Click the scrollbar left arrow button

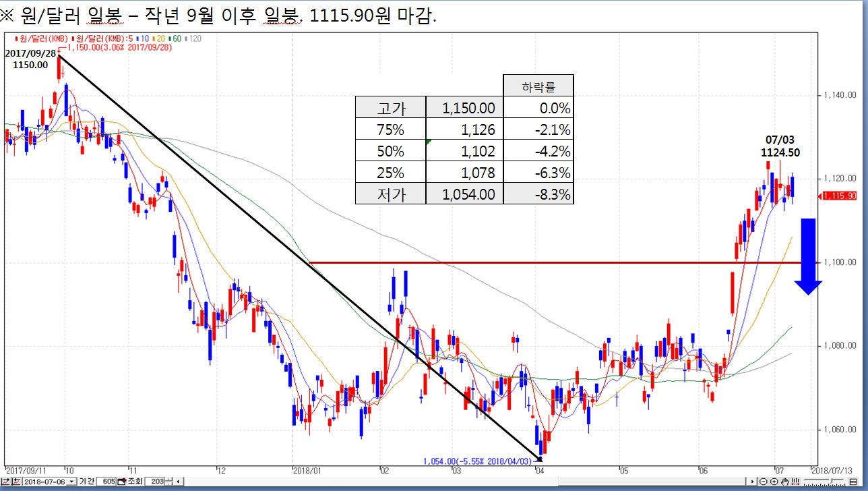[178, 482]
